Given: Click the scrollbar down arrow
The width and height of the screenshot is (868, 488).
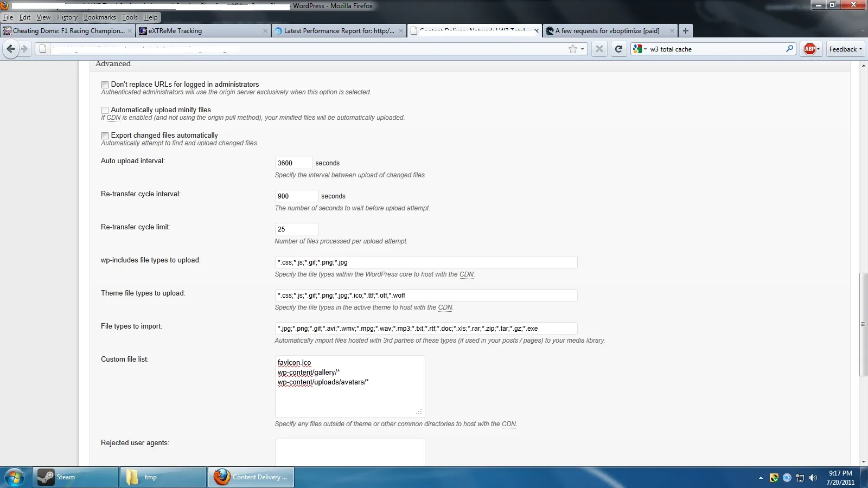Looking at the screenshot, I should click(x=863, y=462).
